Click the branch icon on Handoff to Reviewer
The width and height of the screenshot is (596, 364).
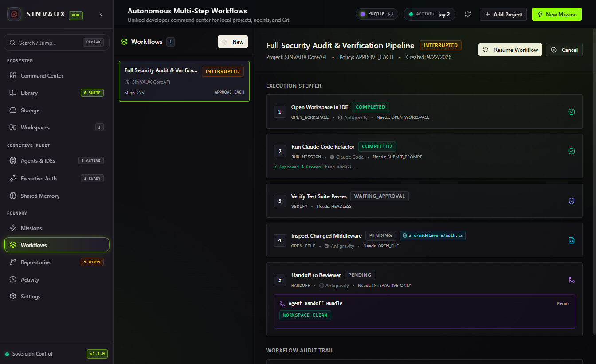point(572,280)
